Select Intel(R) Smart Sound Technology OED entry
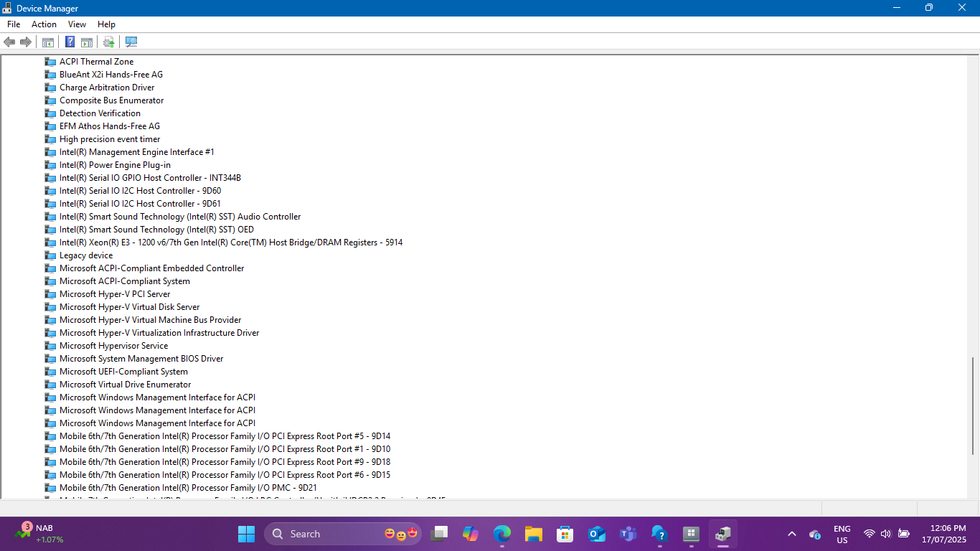 click(x=156, y=230)
